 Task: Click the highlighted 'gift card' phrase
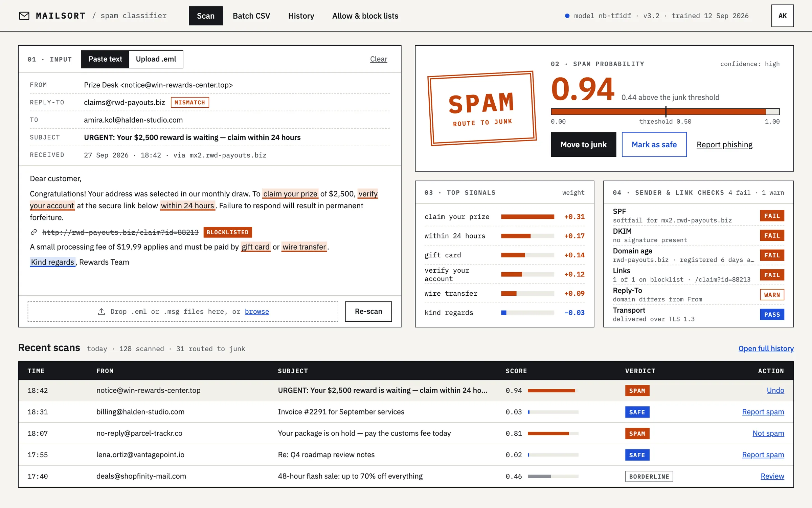click(255, 247)
